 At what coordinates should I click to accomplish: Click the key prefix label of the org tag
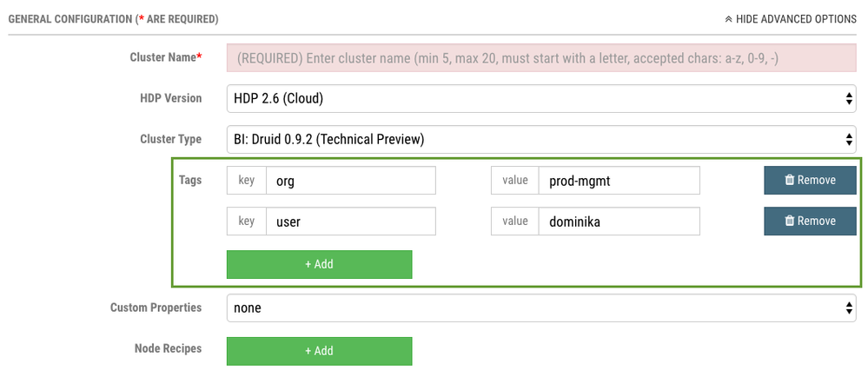(247, 181)
